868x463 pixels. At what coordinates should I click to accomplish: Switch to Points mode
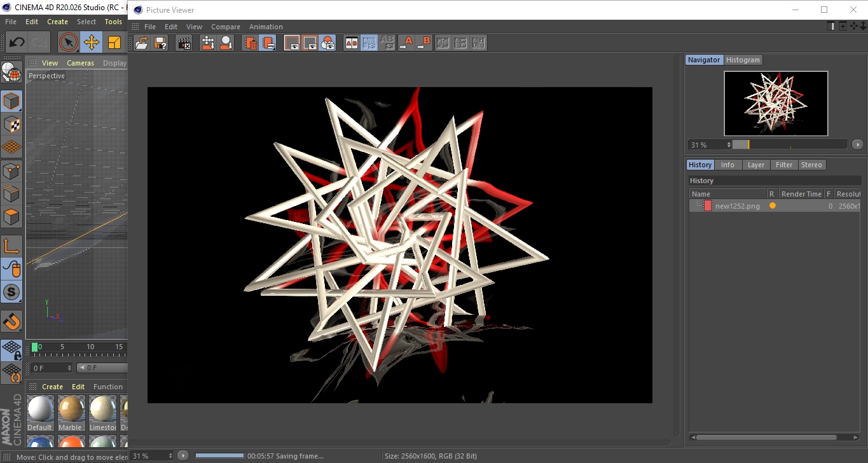(x=11, y=170)
